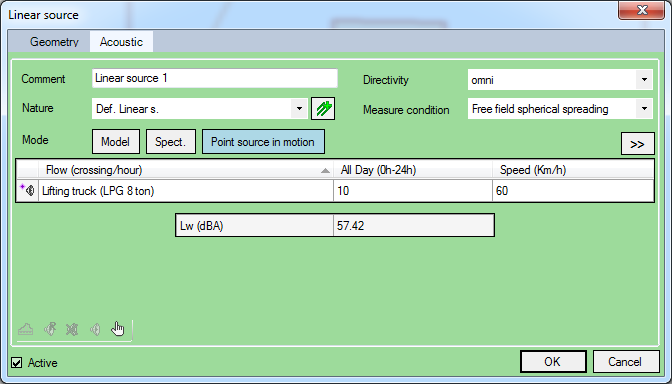Click the green add-nature icon beside Nature

coord(323,109)
